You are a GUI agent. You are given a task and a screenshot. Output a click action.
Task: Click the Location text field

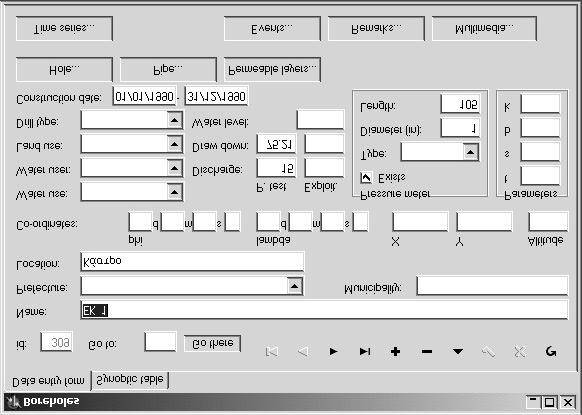pos(192,261)
